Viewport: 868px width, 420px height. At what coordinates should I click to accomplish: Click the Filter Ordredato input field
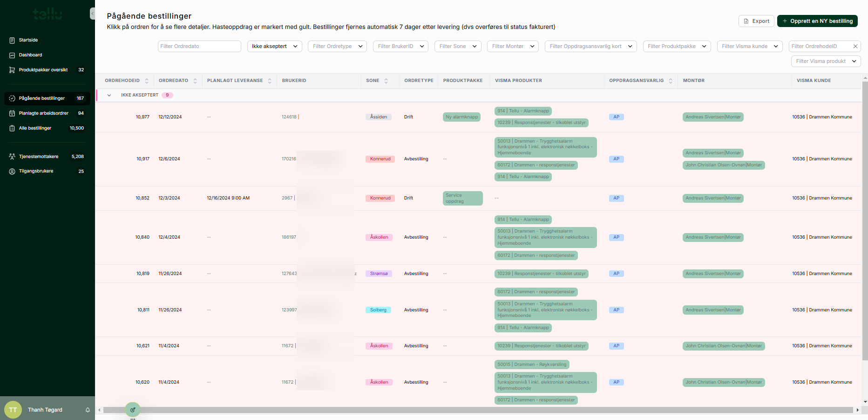[x=199, y=46]
